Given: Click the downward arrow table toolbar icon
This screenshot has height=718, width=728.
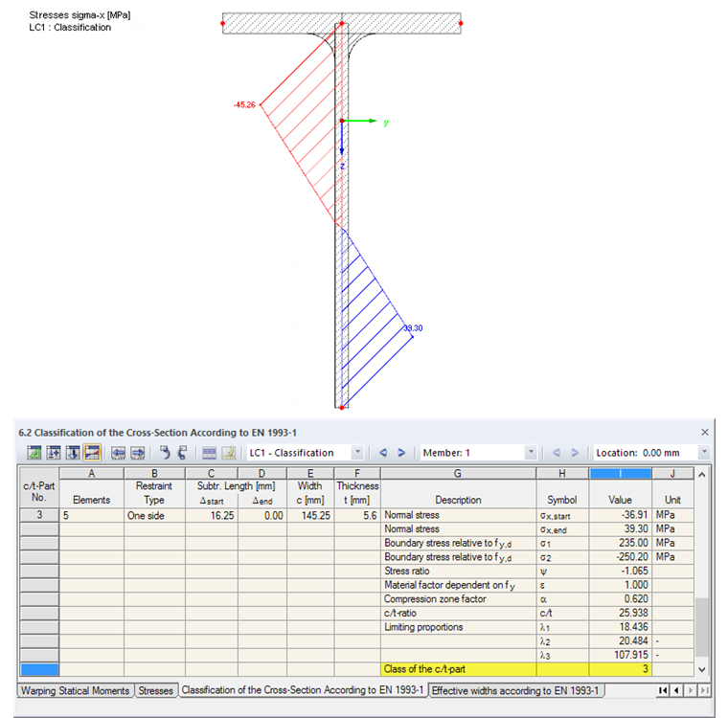Looking at the screenshot, I should [x=73, y=453].
